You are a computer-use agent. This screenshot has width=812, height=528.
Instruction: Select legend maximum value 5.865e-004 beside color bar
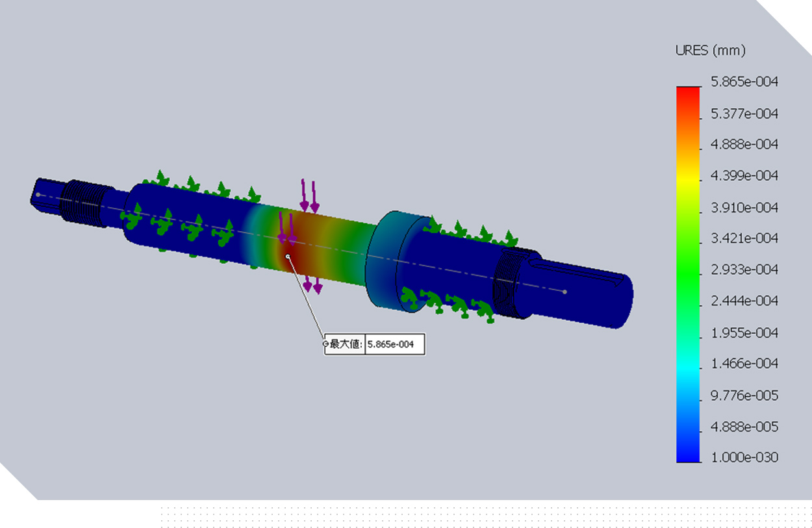(744, 82)
